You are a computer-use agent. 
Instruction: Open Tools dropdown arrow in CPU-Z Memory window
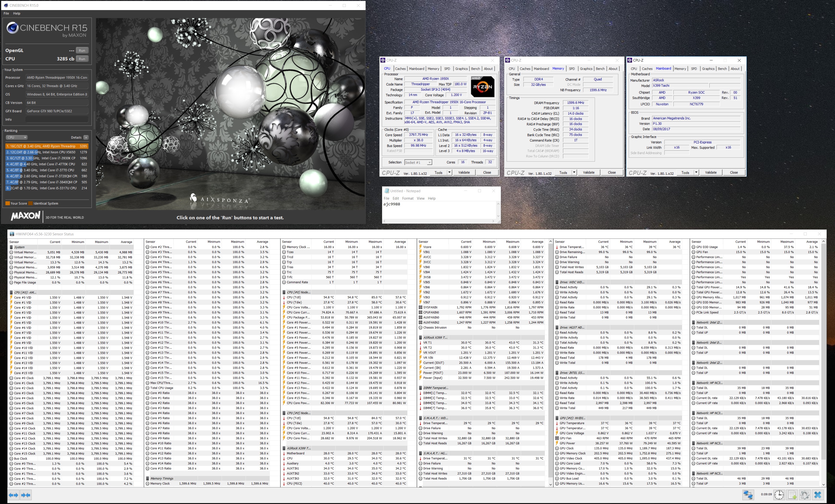coord(574,172)
